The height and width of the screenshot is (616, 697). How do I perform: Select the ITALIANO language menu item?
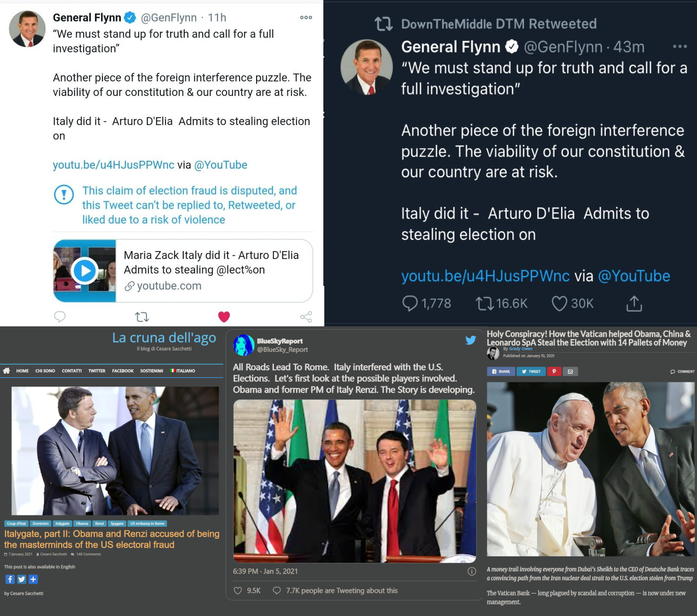tap(182, 371)
